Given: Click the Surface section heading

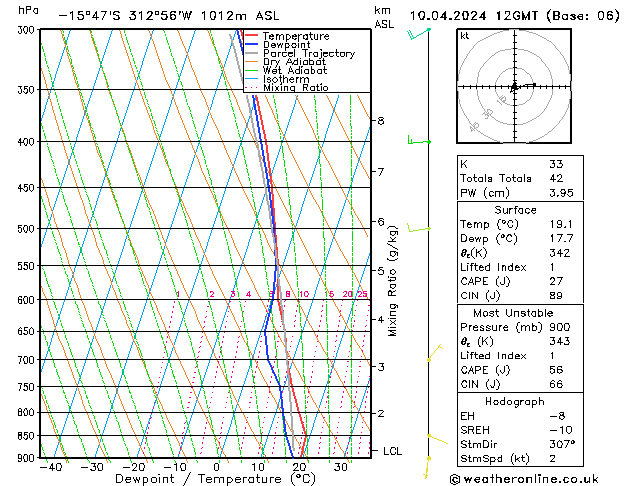Looking at the screenshot, I should tap(515, 210).
